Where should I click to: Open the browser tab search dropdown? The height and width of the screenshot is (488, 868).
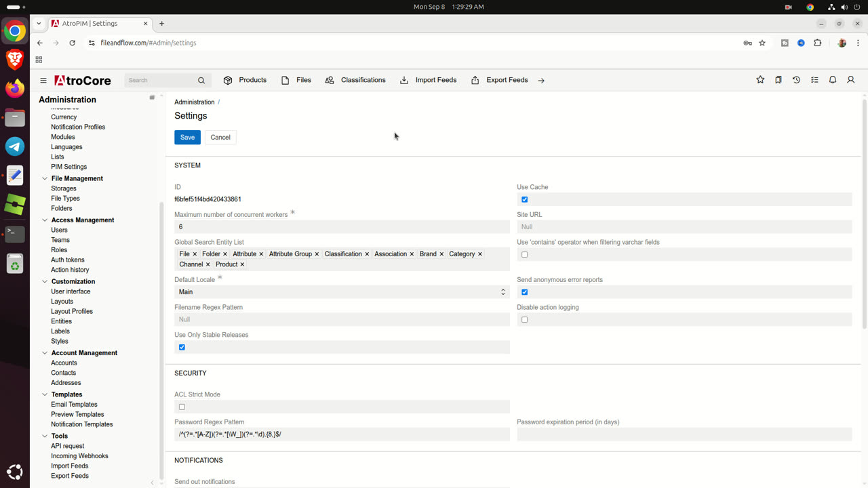click(39, 23)
